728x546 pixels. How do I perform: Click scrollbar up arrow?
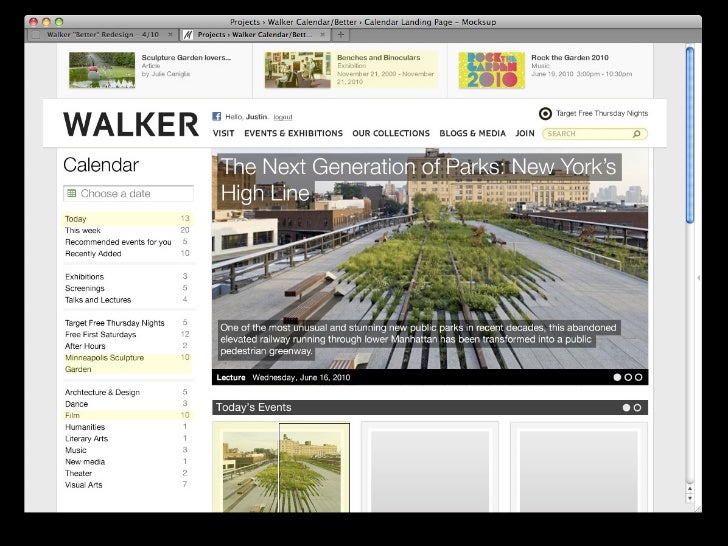(x=690, y=489)
